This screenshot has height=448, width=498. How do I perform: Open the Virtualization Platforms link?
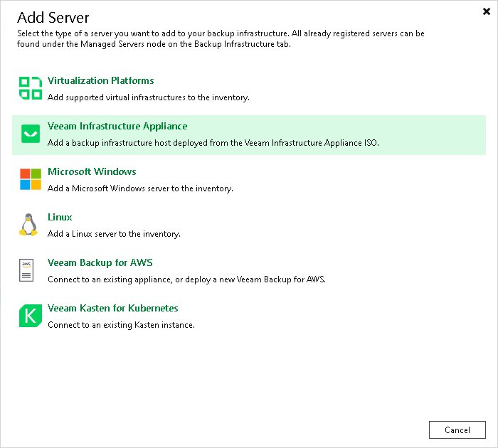101,80
